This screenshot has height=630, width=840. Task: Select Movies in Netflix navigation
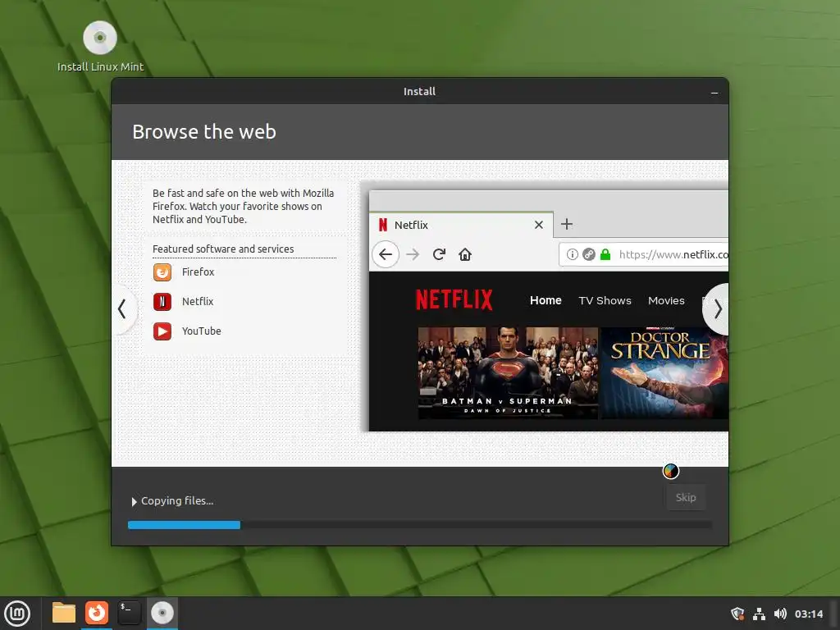(x=666, y=300)
